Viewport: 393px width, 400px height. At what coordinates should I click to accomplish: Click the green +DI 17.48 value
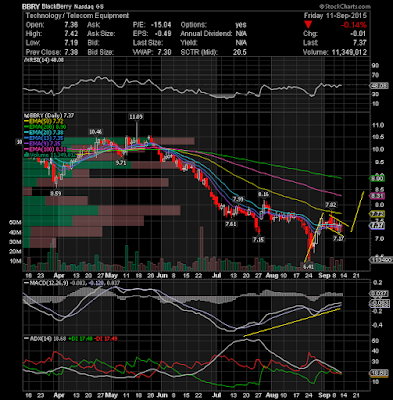coord(80,339)
